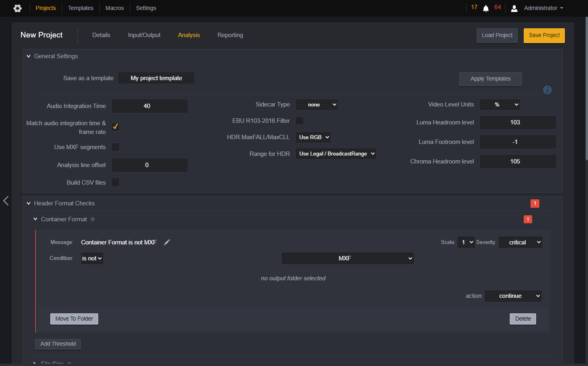
Task: Click the Move To Folder button
Action: 74,319
